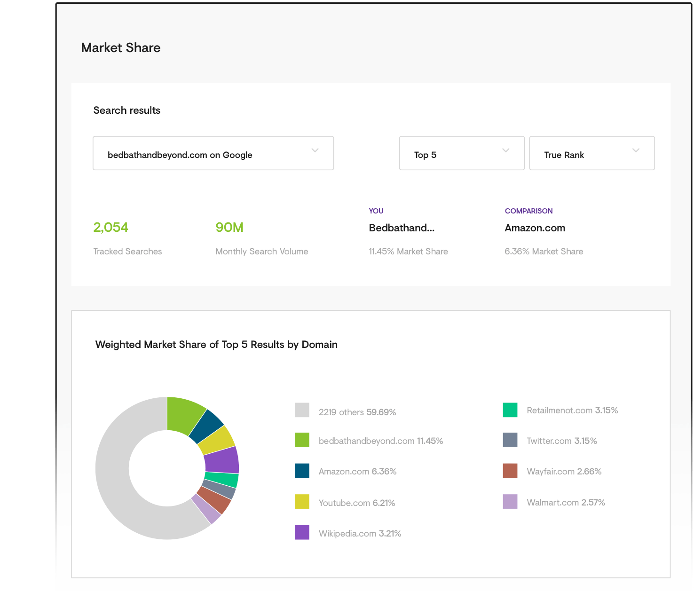The image size is (694, 616).
Task: Select the 2219 others 59.69% legend label
Action: point(357,412)
